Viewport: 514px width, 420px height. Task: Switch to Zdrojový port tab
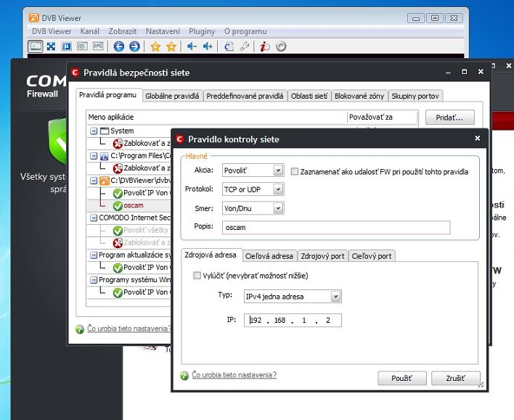point(322,256)
